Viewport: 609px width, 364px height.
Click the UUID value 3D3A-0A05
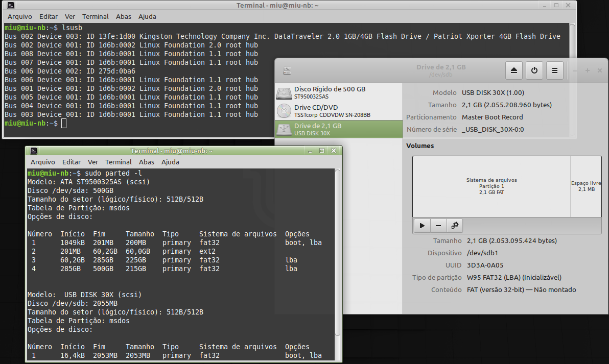point(485,265)
